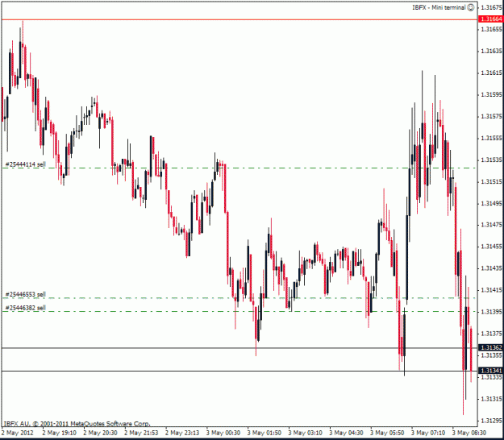Click the 1.31295 price scale value

pyautogui.click(x=491, y=421)
